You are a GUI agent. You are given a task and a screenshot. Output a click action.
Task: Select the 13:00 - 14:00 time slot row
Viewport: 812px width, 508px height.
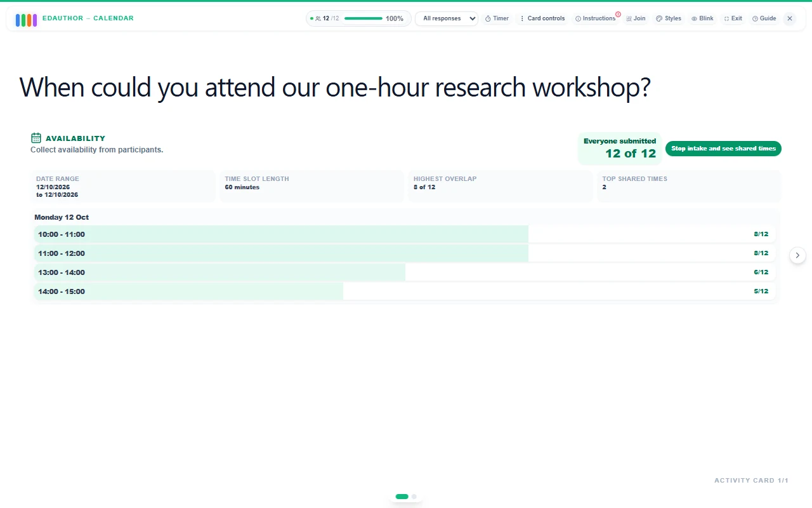click(405, 272)
